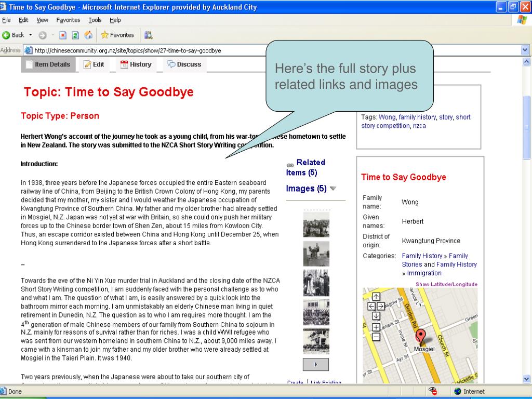The width and height of the screenshot is (532, 399).
Task: Open the Favorites menu
Action: click(68, 20)
